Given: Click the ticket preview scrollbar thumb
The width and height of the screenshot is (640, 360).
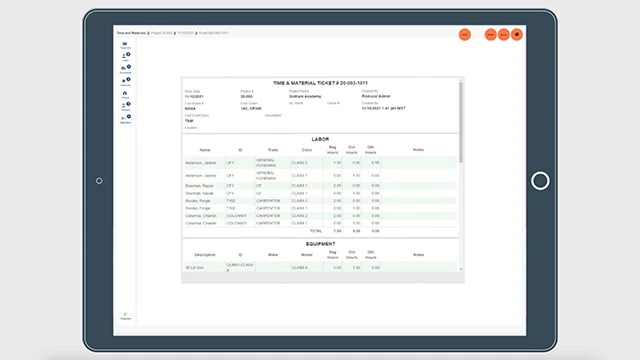Looking at the screenshot, I should 461,122.
